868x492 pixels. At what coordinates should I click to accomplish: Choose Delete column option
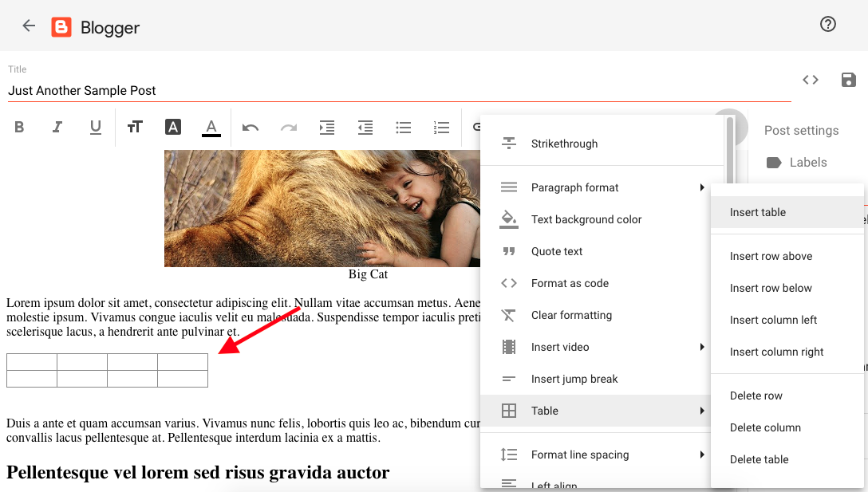(x=765, y=427)
